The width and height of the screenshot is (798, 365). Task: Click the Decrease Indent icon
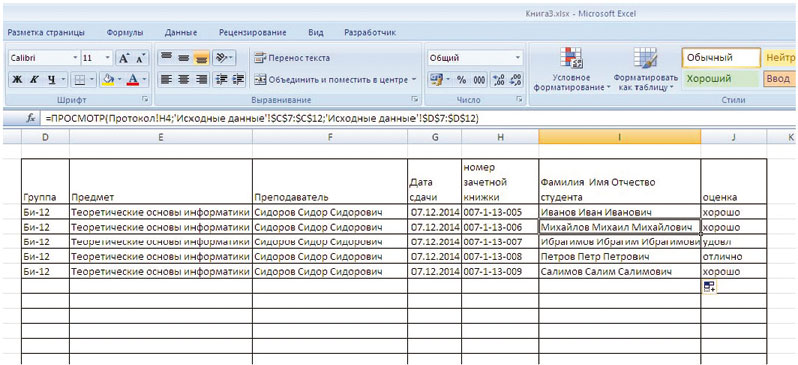(x=221, y=80)
